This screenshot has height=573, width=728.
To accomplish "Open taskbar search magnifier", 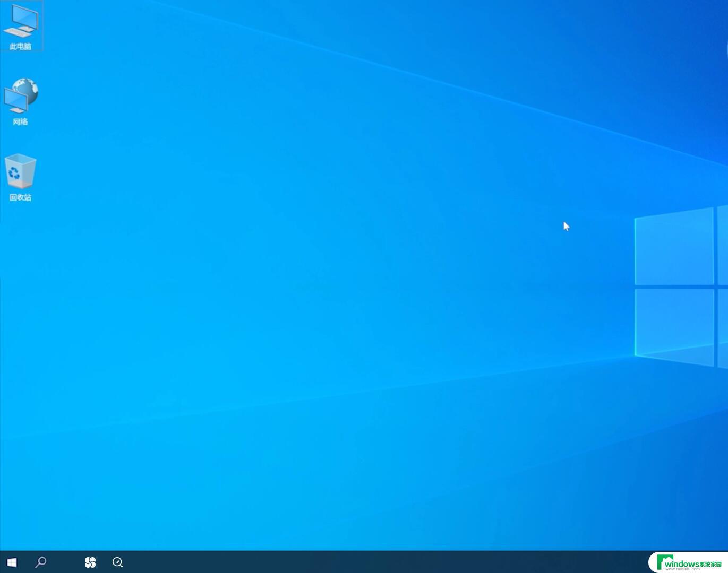I will 41,562.
